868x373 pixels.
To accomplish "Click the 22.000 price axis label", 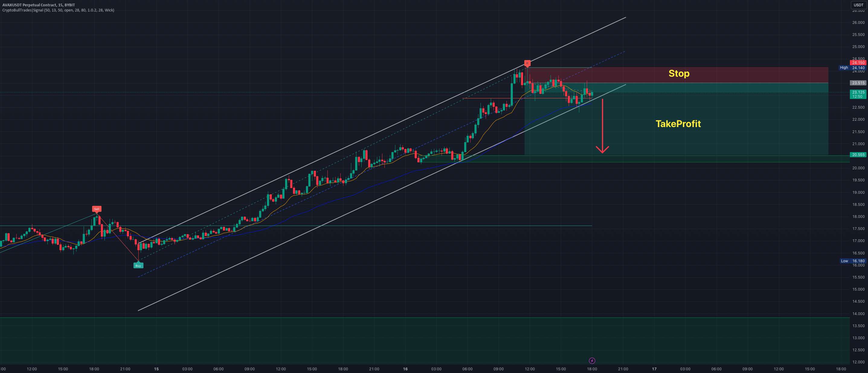I will point(858,120).
